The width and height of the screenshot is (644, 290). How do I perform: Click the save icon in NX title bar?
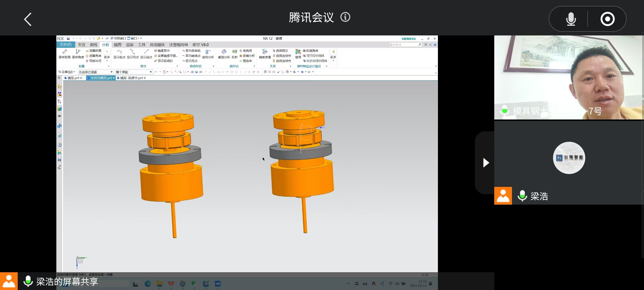(68, 38)
